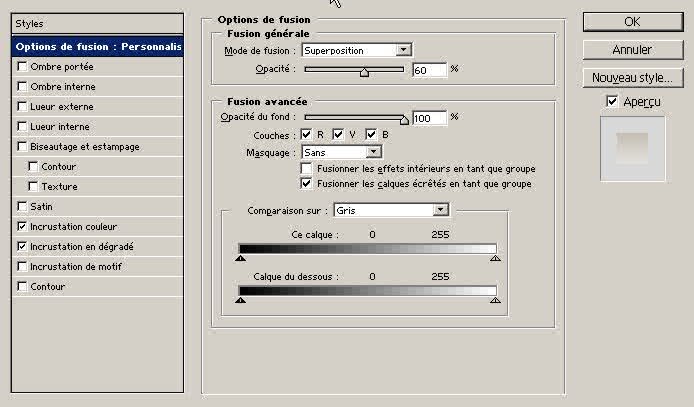
Task: Click Ce calque white point triangle
Action: point(495,258)
